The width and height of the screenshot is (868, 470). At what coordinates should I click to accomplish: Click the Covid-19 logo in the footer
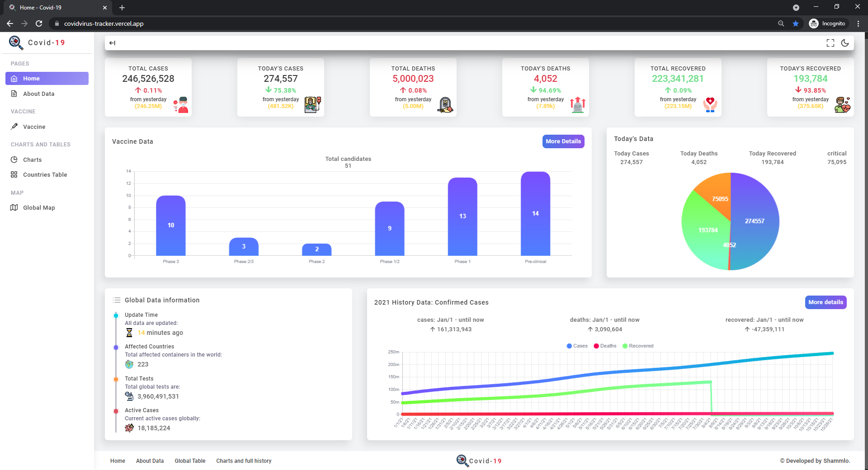point(479,461)
